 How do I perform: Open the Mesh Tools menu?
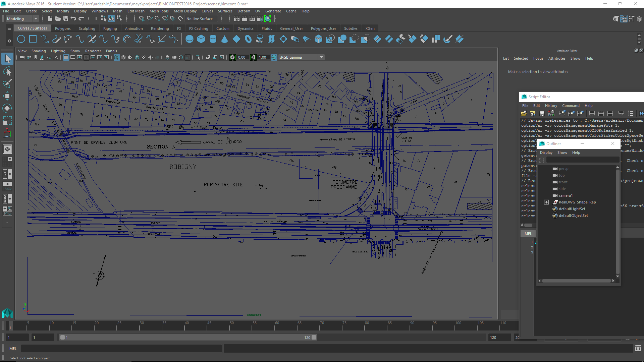pos(159,11)
